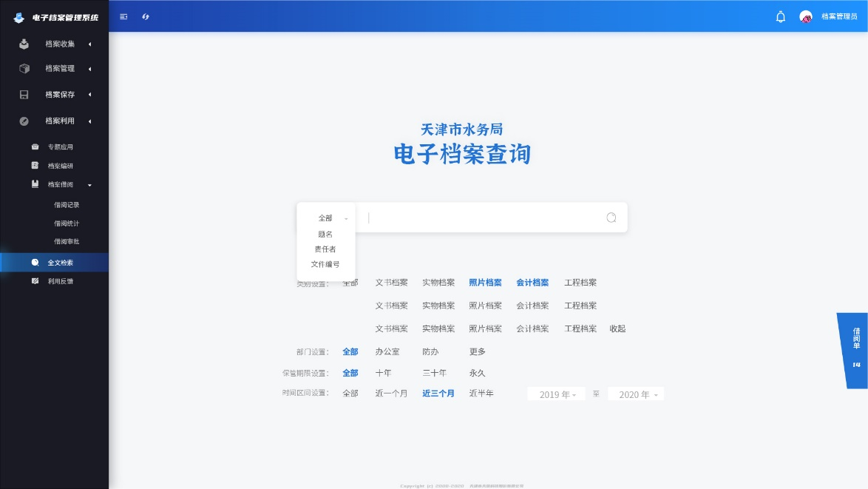Click the refresh icon in the top bar
Viewport: 868px width, 489px height.
[x=146, y=16]
